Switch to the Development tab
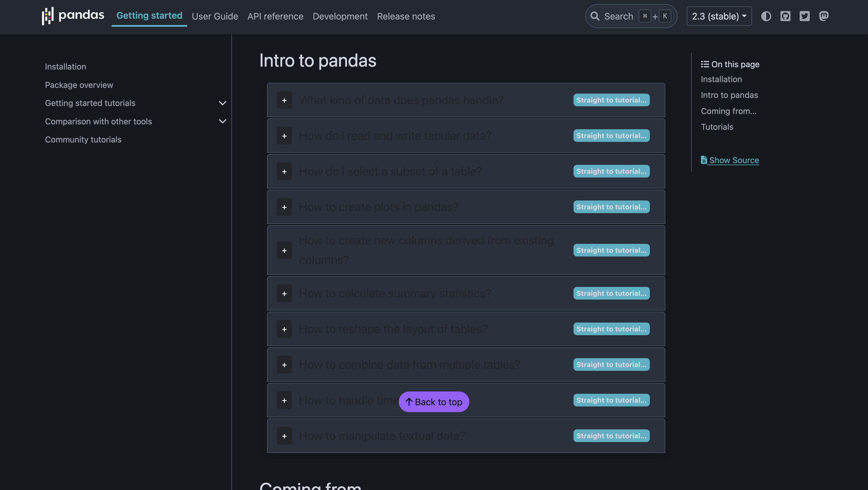This screenshot has width=868, height=490. point(340,16)
